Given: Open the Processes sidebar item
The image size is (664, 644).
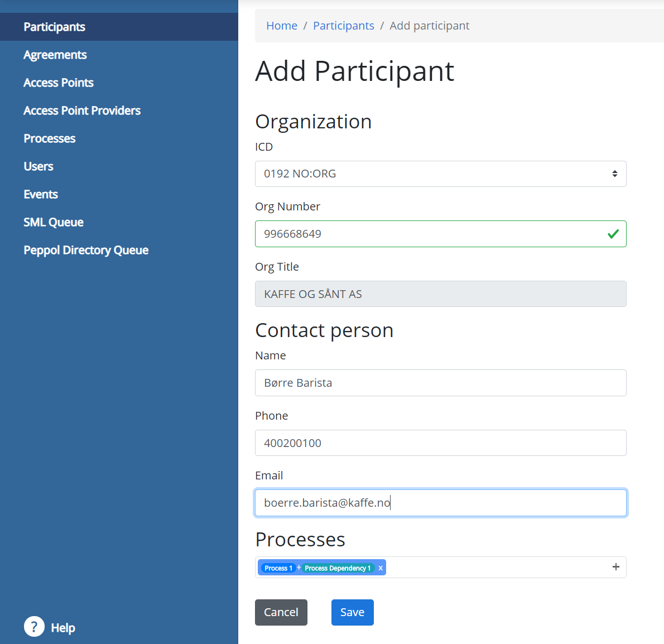Looking at the screenshot, I should pos(49,138).
